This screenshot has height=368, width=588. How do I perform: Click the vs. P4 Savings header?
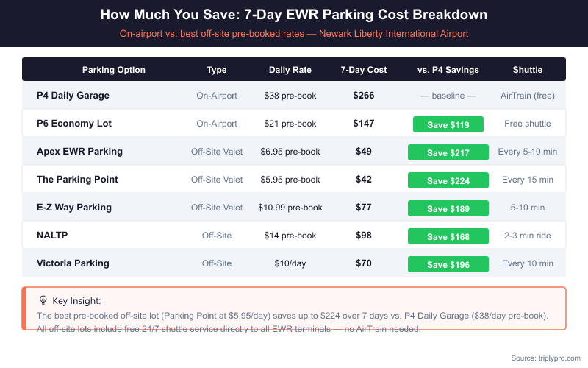(x=448, y=70)
